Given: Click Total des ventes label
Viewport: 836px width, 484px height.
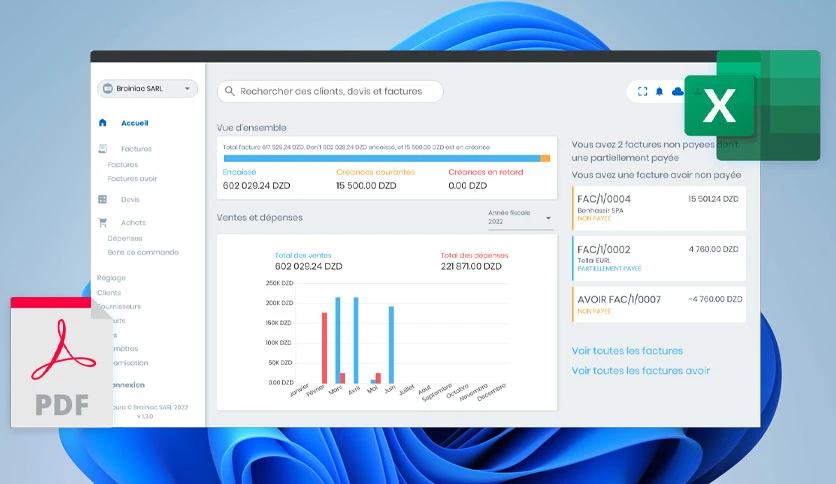Looking at the screenshot, I should (303, 255).
